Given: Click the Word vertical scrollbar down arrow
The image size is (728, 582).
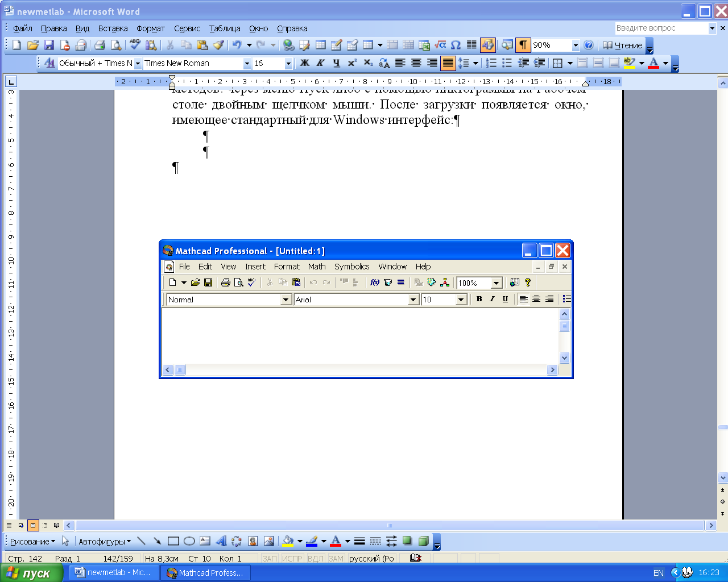Looking at the screenshot, I should 723,477.
